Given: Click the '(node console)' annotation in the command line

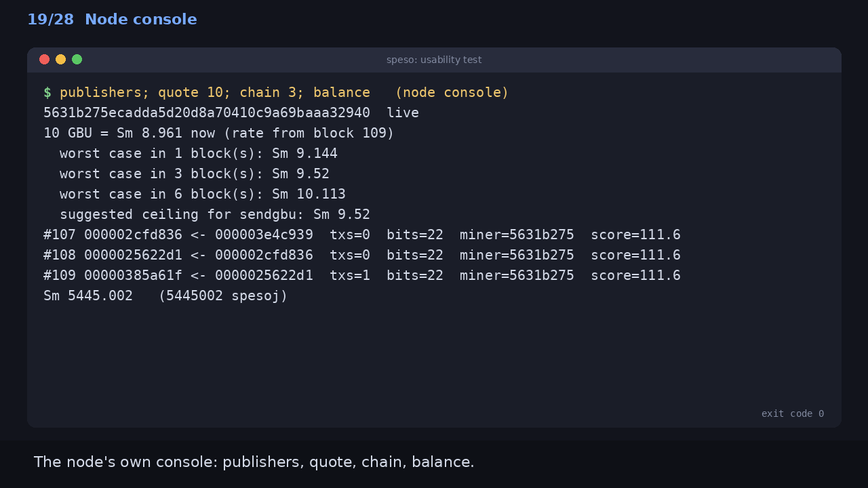Looking at the screenshot, I should (x=452, y=92).
